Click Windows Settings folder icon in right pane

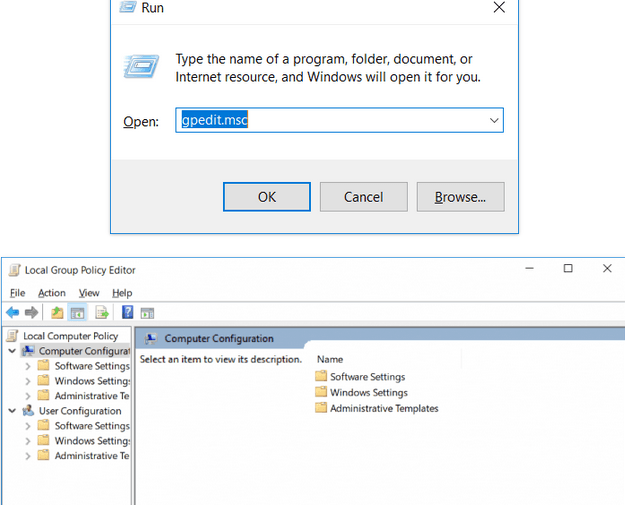point(321,392)
